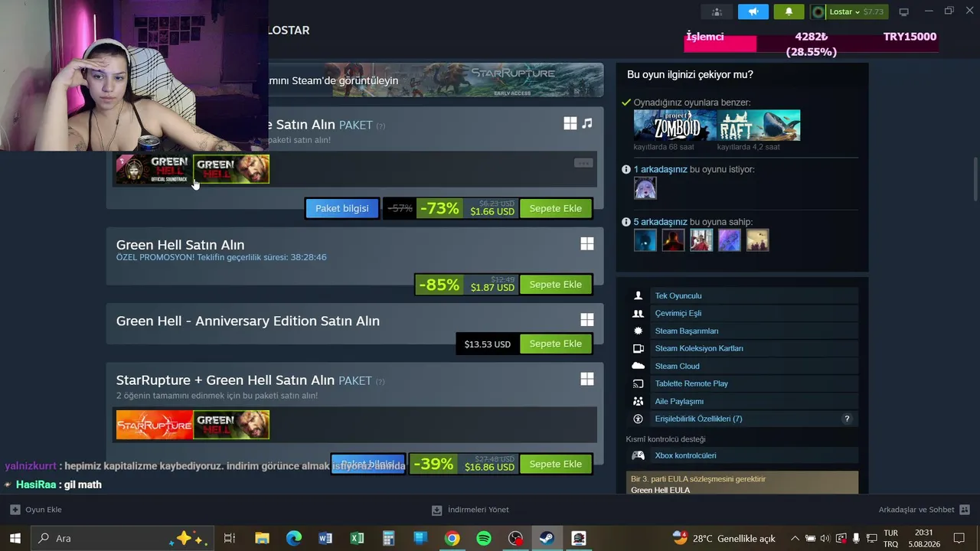Click the Windows platform icon on soundtrack bundle
The height and width of the screenshot is (551, 980).
tap(570, 123)
